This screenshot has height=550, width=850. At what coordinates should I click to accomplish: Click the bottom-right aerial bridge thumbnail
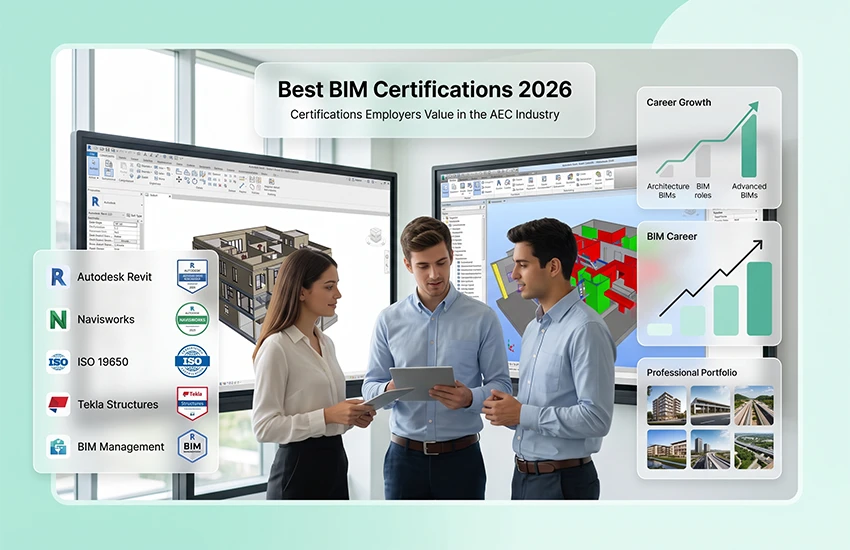click(x=754, y=450)
